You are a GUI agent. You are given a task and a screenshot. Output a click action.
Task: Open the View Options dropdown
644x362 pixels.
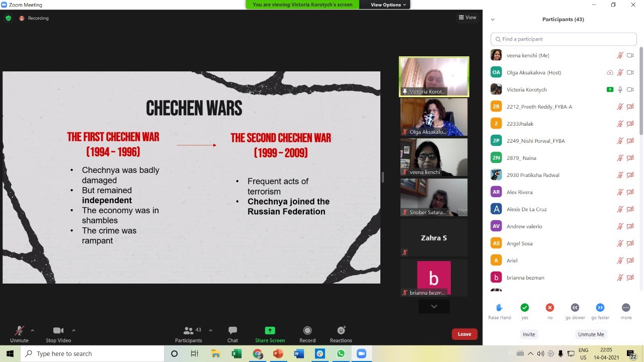tap(388, 5)
